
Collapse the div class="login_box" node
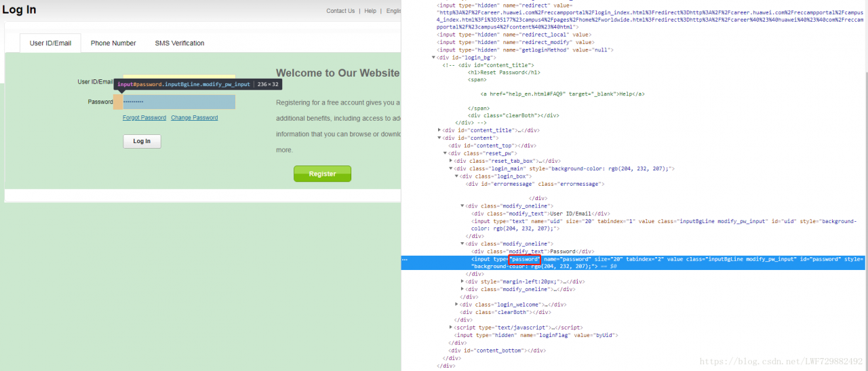tap(456, 176)
